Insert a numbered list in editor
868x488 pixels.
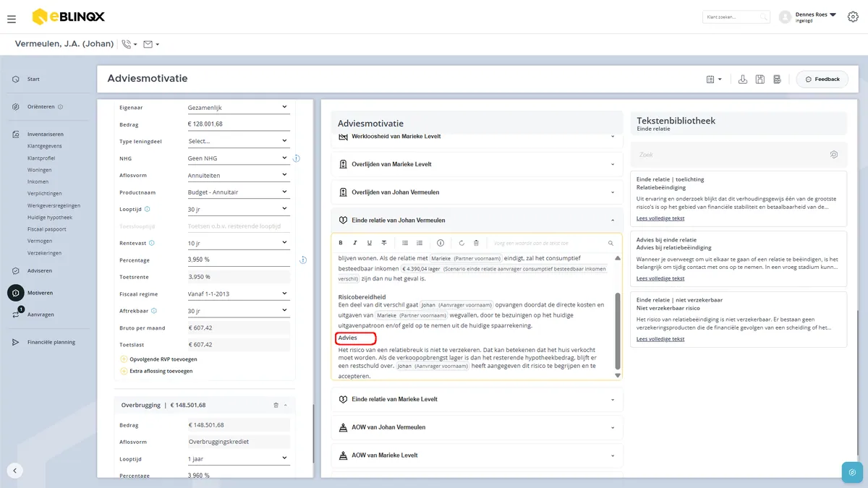[420, 243]
